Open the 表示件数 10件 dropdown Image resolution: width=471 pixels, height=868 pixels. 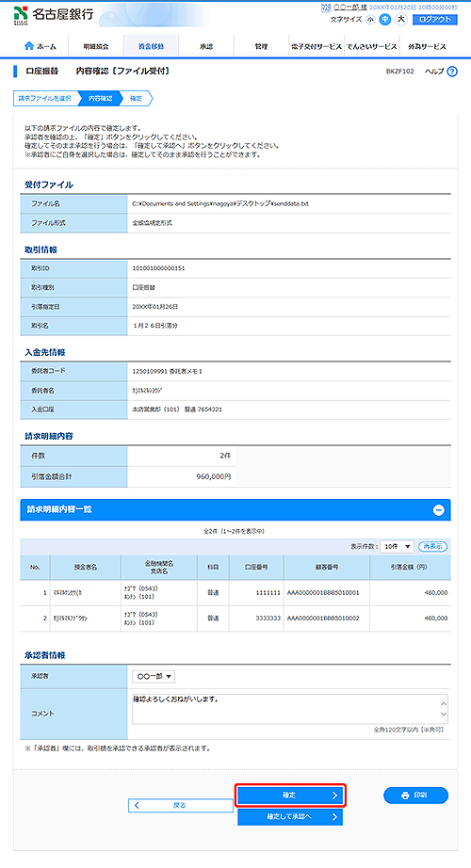click(398, 546)
